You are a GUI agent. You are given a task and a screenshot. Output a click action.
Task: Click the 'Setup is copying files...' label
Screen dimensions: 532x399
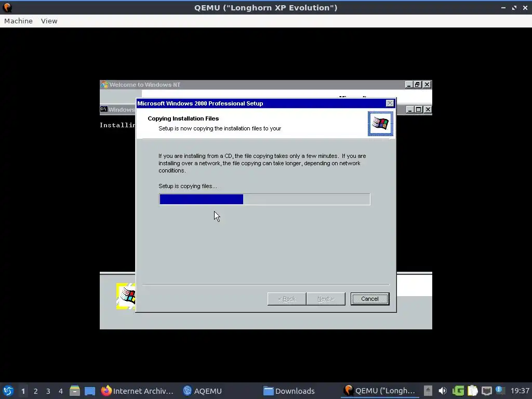tap(188, 186)
